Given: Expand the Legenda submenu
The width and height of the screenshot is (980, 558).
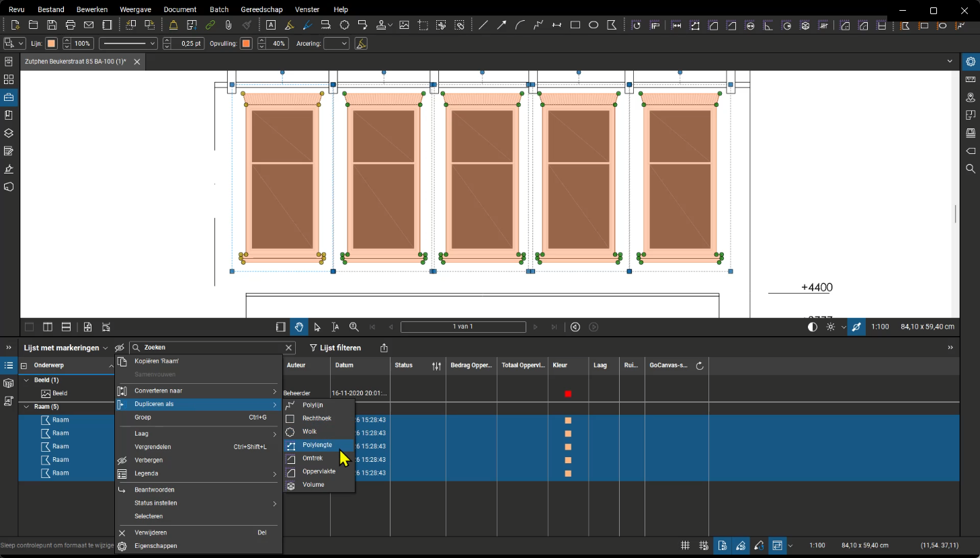Looking at the screenshot, I should (198, 473).
